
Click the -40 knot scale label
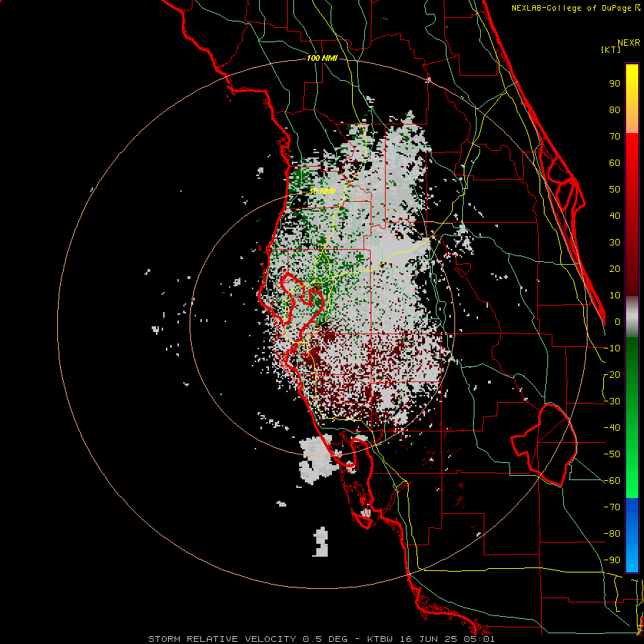[612, 428]
